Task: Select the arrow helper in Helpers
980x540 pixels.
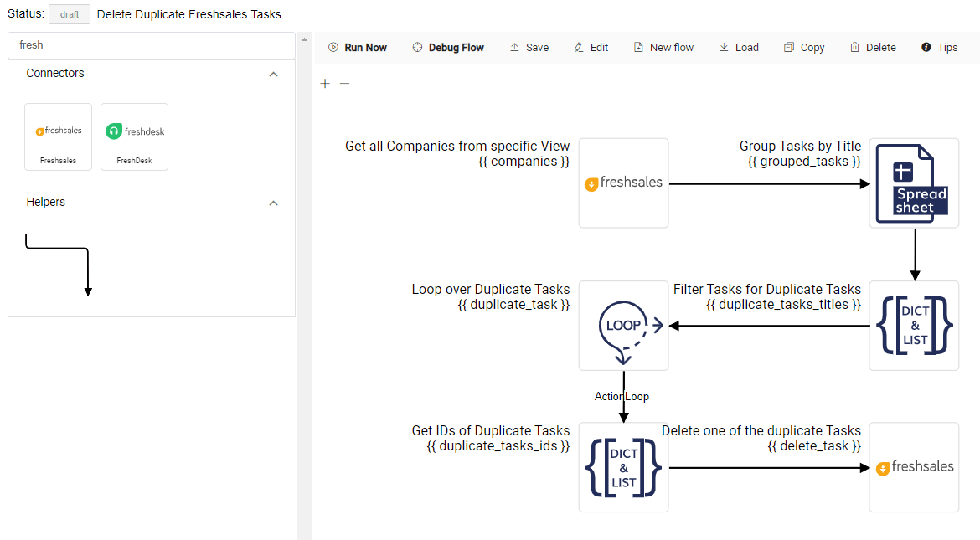Action: (58, 265)
